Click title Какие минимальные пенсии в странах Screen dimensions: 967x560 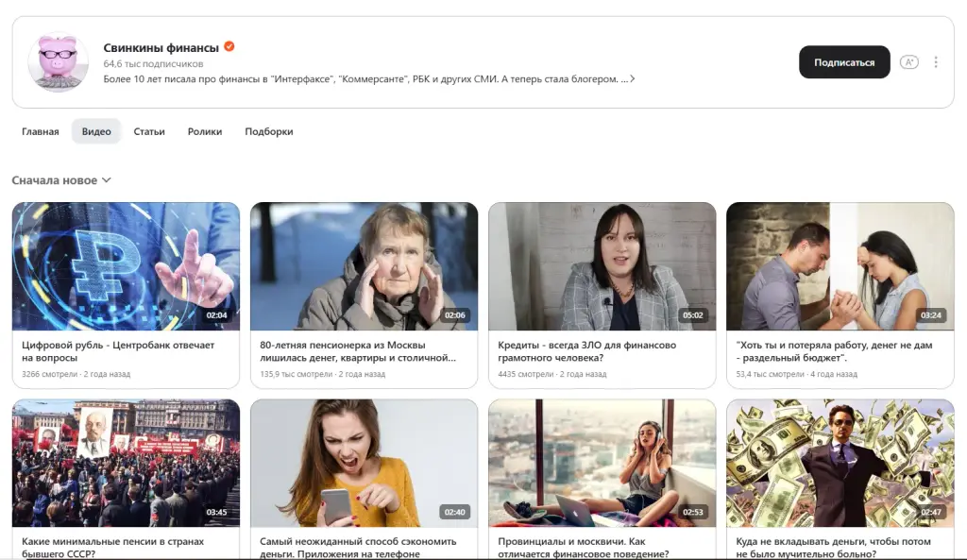(113, 547)
